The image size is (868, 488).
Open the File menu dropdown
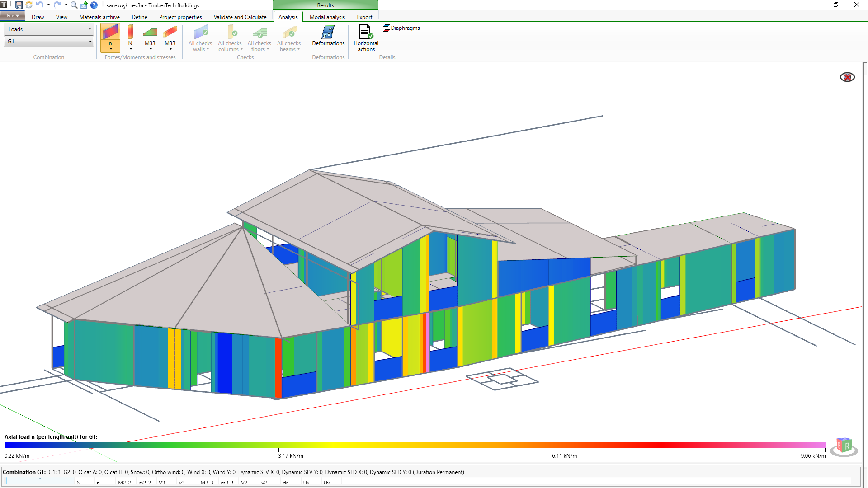coord(13,16)
